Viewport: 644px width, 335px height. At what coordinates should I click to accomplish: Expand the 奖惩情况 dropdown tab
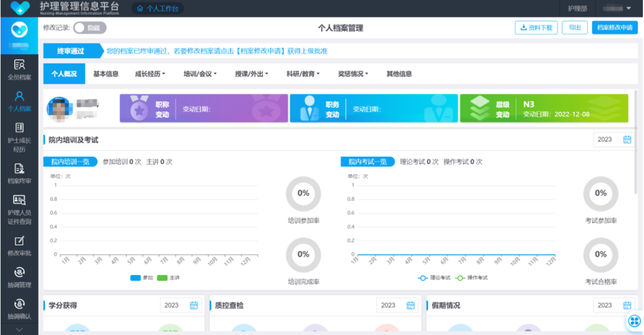[353, 74]
